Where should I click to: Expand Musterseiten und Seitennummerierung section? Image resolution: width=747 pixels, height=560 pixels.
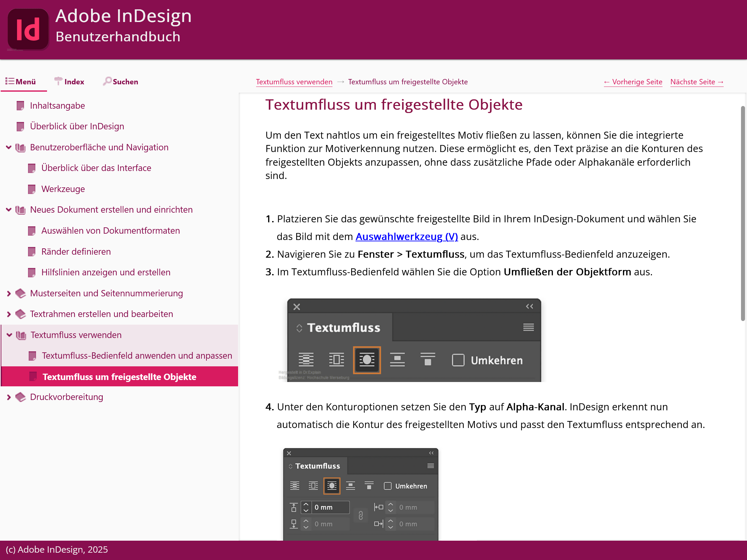point(9,293)
